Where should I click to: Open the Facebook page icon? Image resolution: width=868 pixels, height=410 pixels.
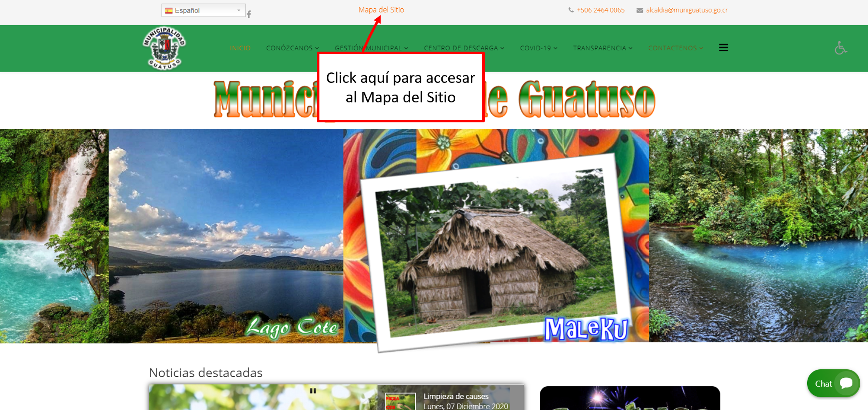[249, 14]
